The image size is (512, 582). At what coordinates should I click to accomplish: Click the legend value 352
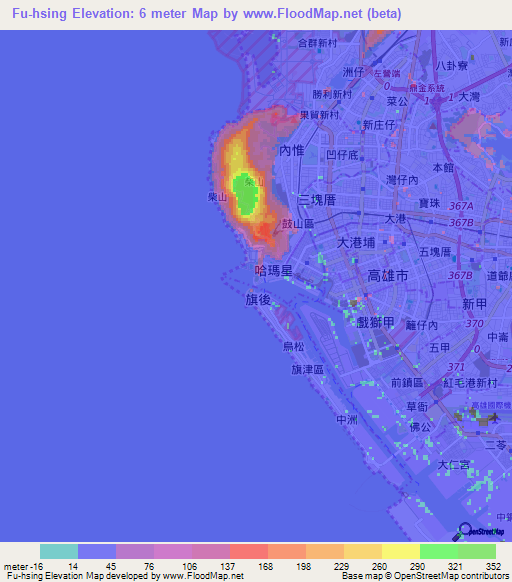pos(493,567)
